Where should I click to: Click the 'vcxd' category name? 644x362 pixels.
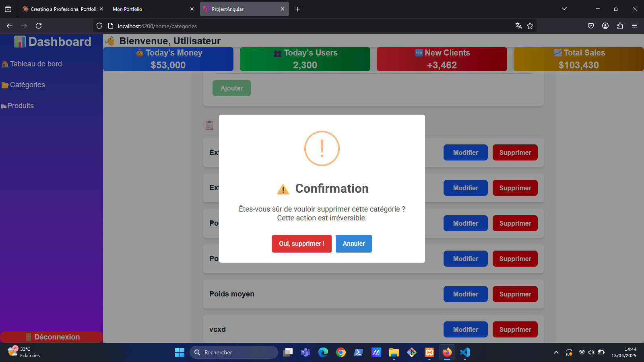click(217, 329)
